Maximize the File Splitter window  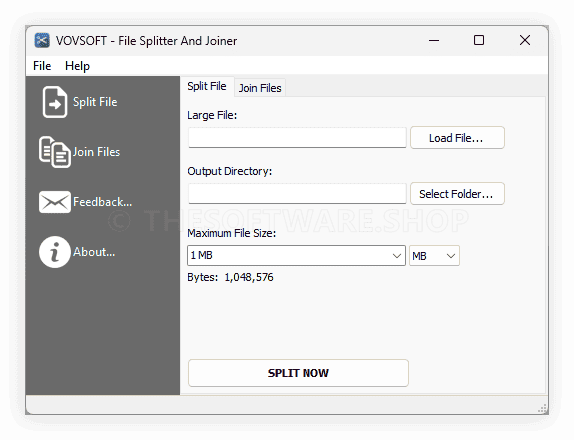(x=479, y=40)
